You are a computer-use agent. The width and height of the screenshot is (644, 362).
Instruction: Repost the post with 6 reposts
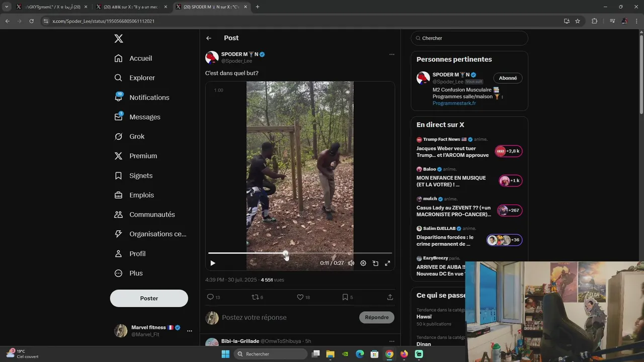[257, 297]
